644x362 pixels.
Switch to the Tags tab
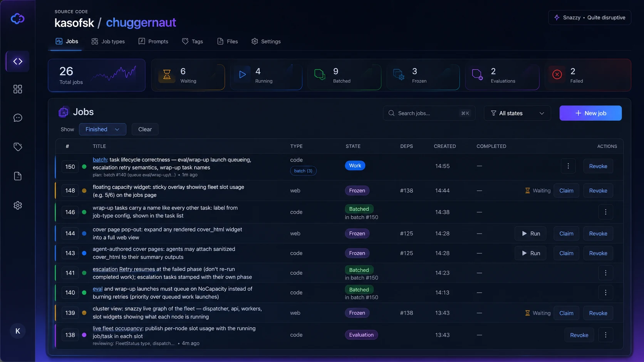[x=193, y=41]
